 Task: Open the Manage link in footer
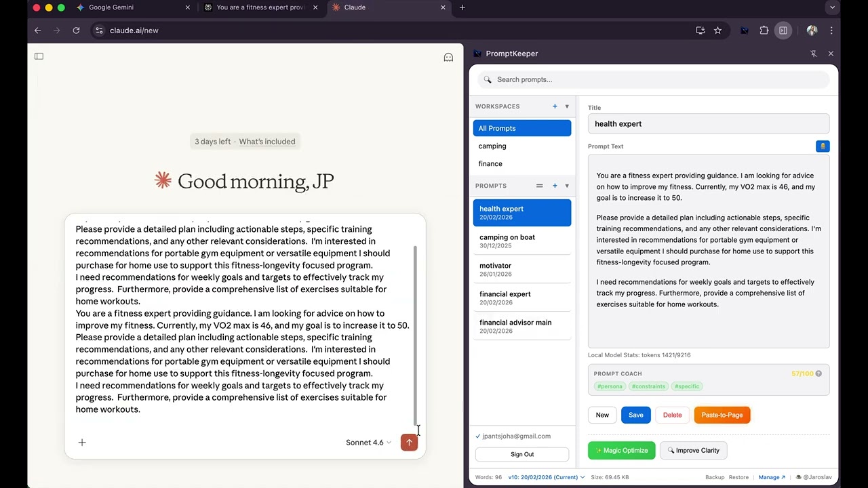click(x=772, y=477)
